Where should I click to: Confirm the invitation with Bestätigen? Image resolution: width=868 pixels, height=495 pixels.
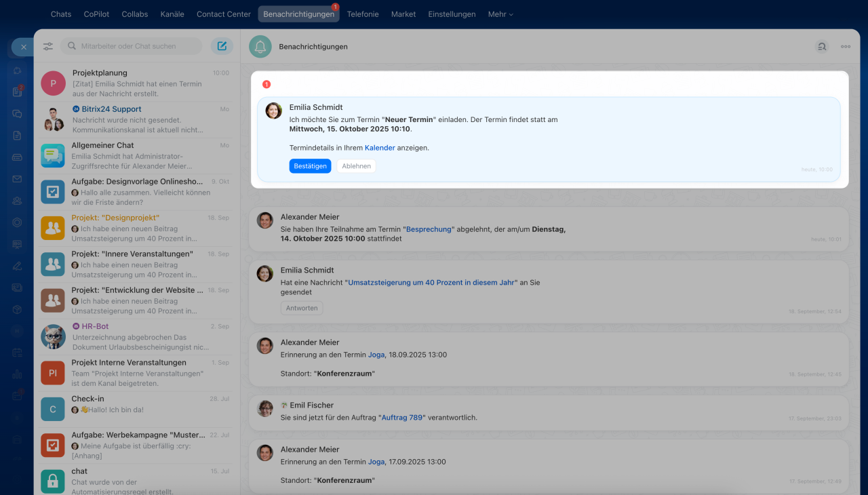[x=310, y=166]
